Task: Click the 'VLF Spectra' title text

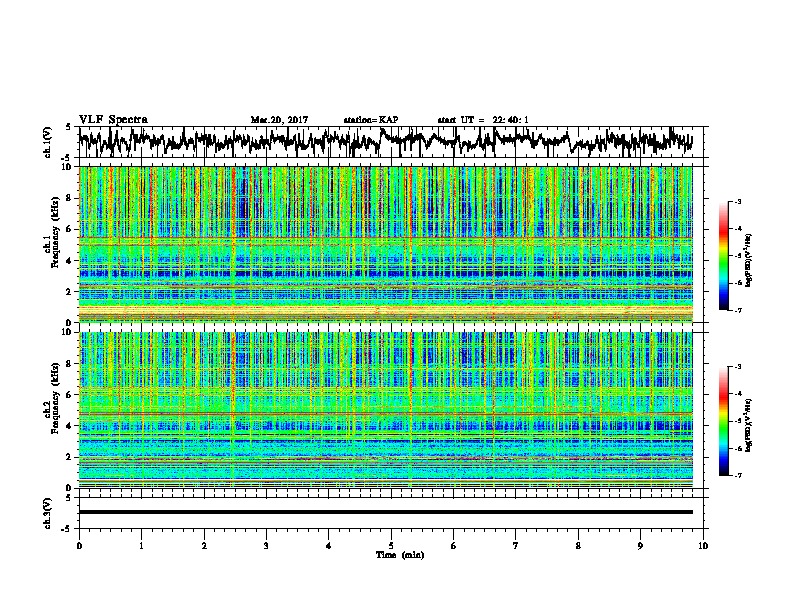Action: [113, 120]
